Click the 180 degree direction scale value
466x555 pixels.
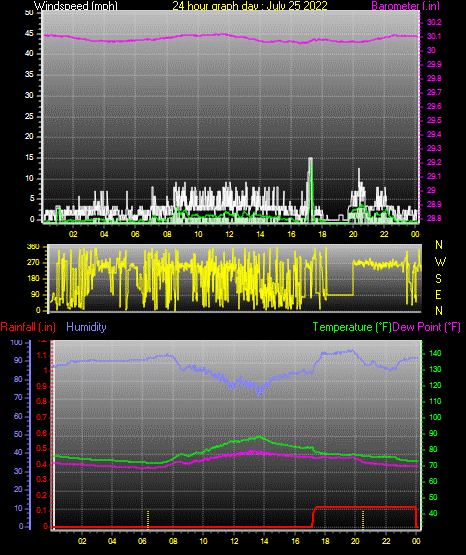tap(33, 279)
